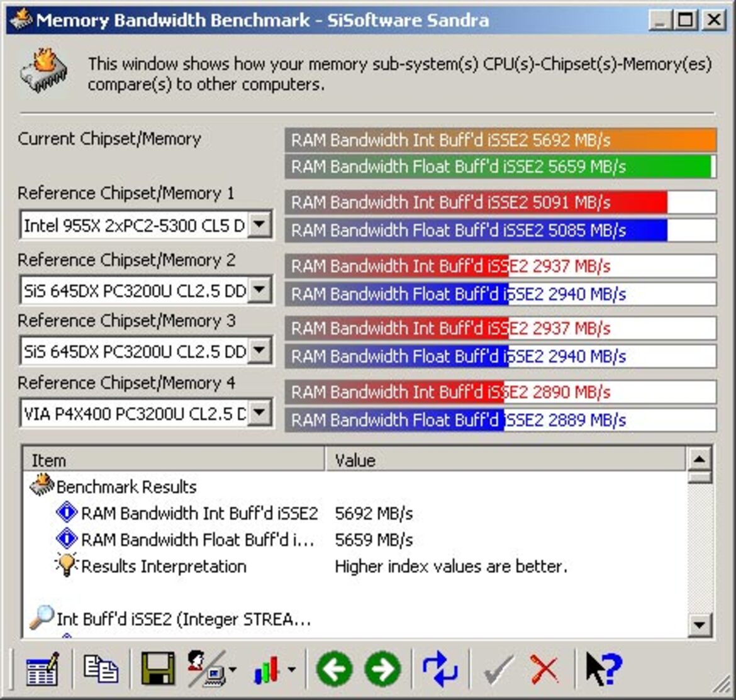Click the '5692 MB/s' value cell
This screenshot has width=736, height=700.
374,513
